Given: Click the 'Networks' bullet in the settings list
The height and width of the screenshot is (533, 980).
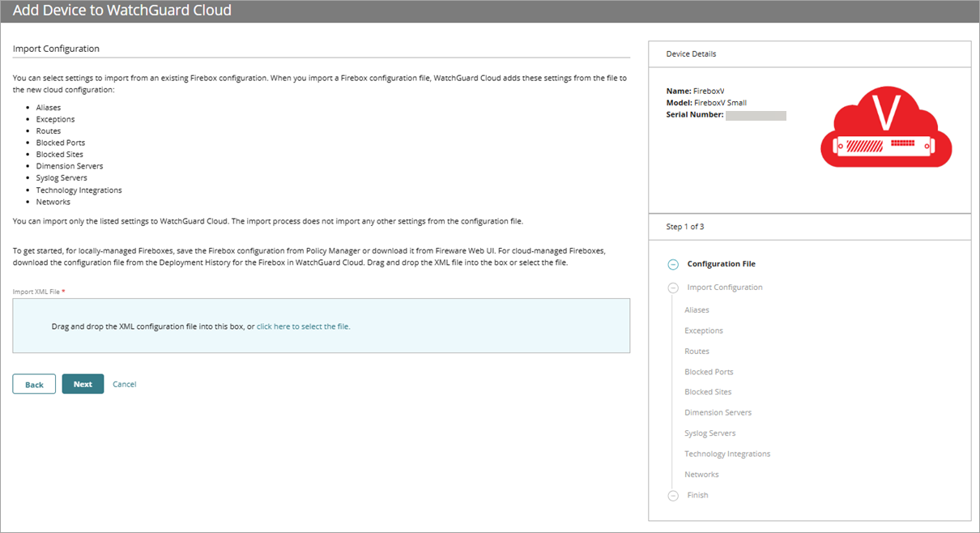Looking at the screenshot, I should point(53,202).
